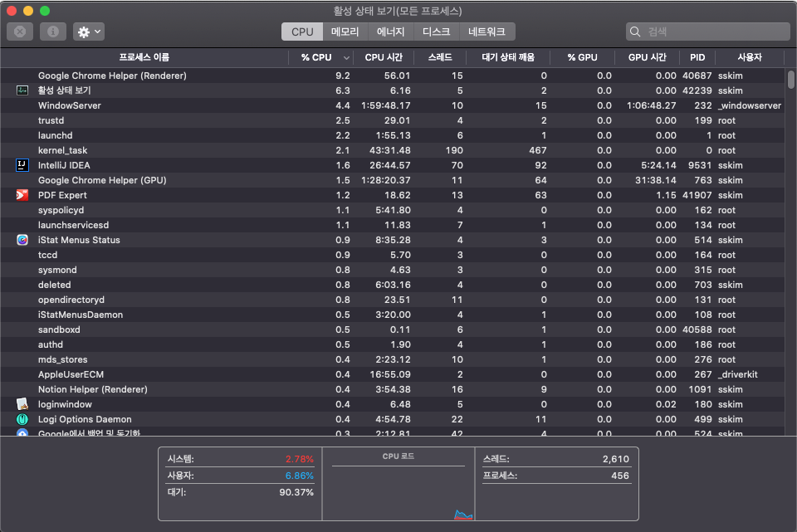The width and height of the screenshot is (797, 532).
Task: Select Google Chrome Helper (GPU) row
Action: (393, 180)
